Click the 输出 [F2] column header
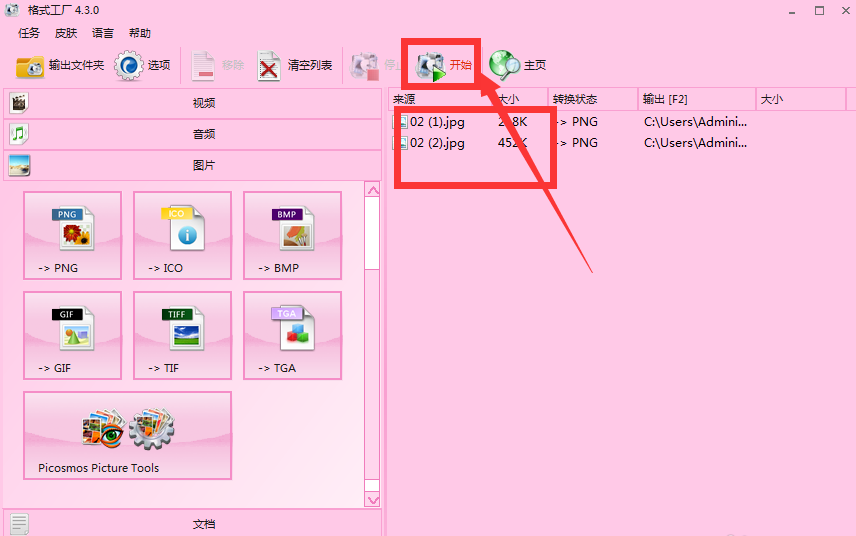 697,99
